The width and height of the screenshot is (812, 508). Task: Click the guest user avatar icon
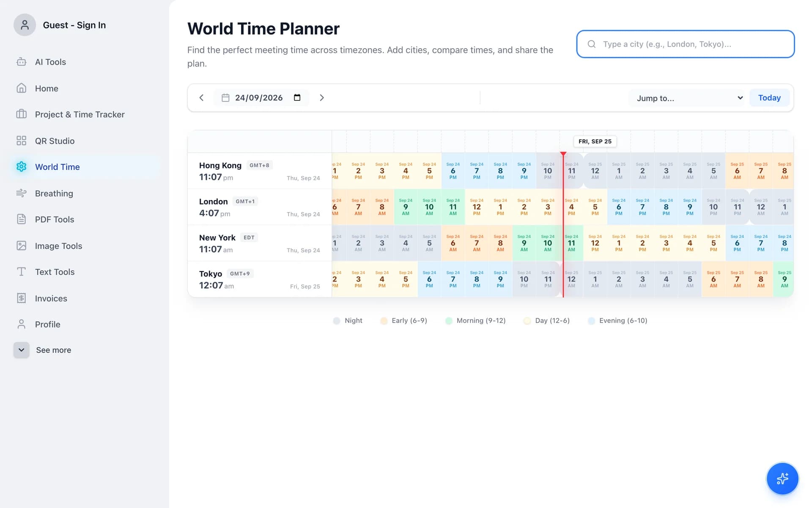click(25, 25)
